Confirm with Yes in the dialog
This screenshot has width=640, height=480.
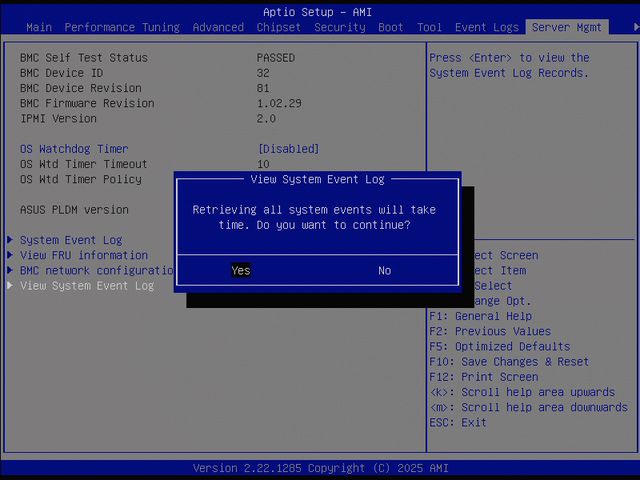(x=240, y=271)
